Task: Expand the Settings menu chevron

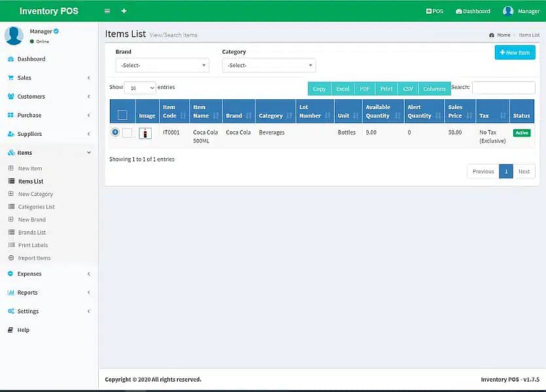Action: [89, 311]
